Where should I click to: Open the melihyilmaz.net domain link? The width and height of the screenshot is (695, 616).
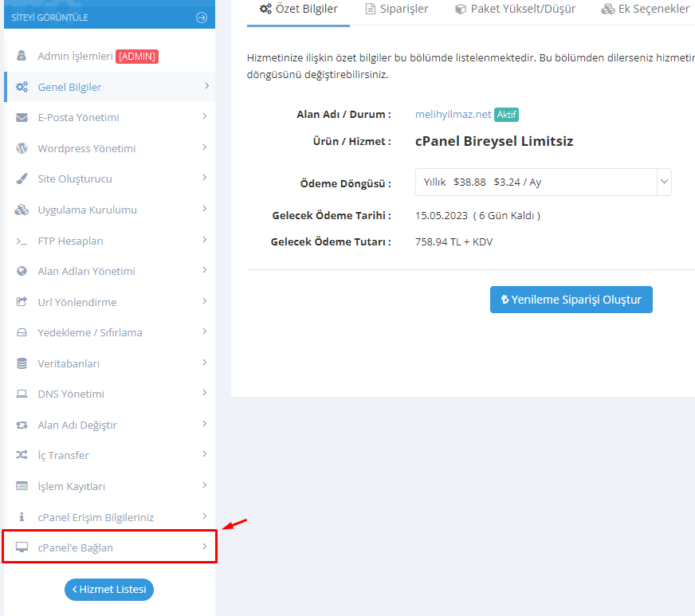[453, 115]
